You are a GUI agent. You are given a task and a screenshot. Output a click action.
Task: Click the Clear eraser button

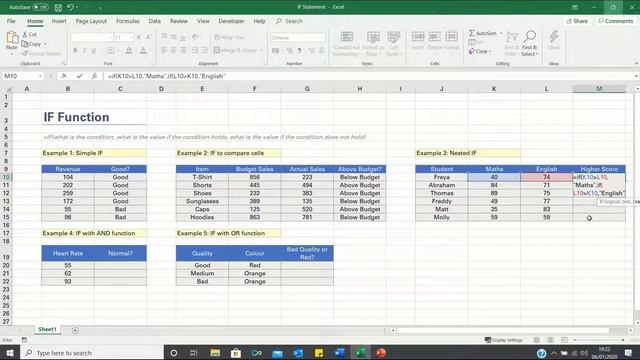click(x=479, y=51)
